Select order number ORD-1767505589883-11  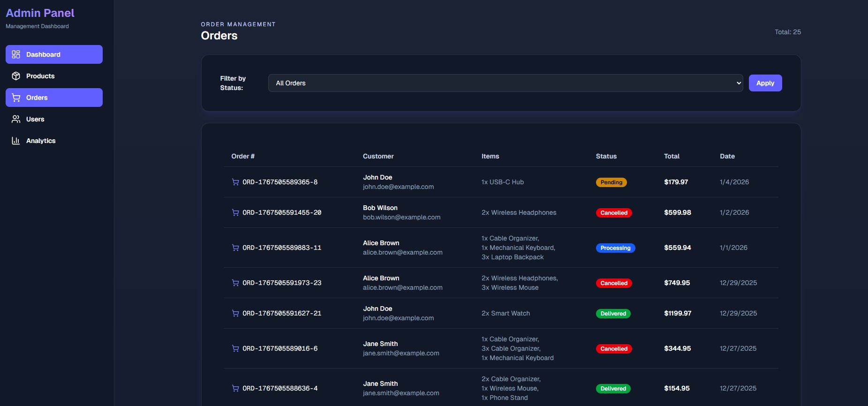pyautogui.click(x=282, y=248)
